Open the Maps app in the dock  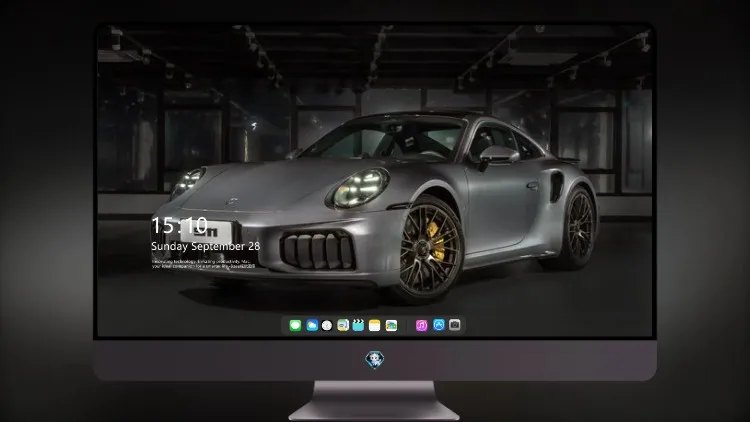[x=343, y=325]
